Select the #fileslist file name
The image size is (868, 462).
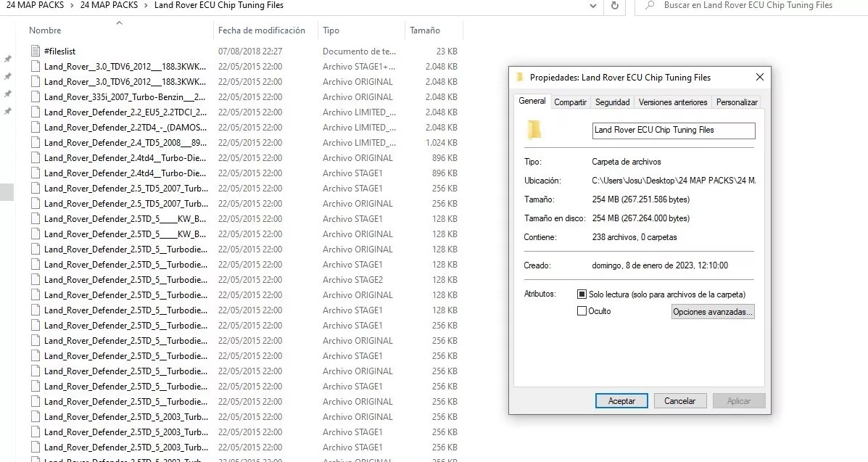59,51
